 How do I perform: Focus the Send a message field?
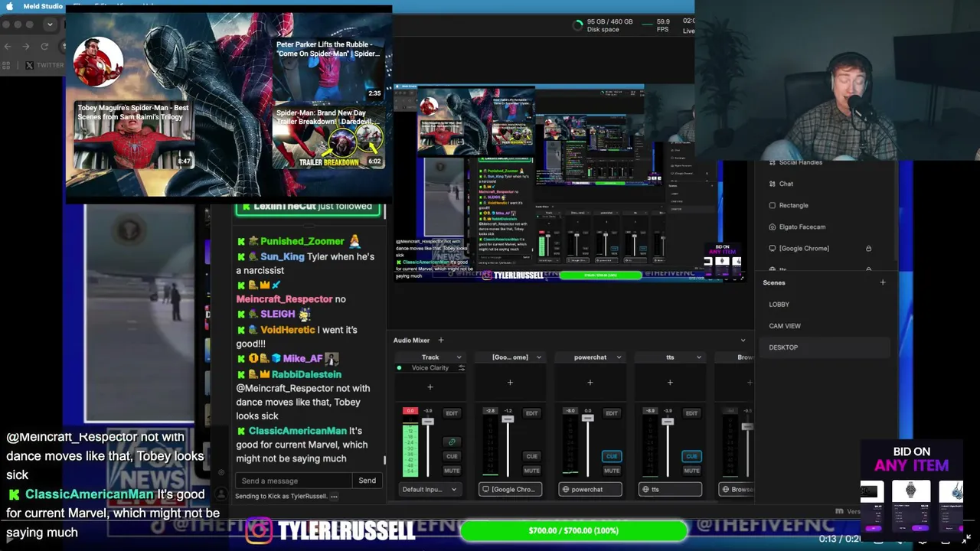(294, 481)
